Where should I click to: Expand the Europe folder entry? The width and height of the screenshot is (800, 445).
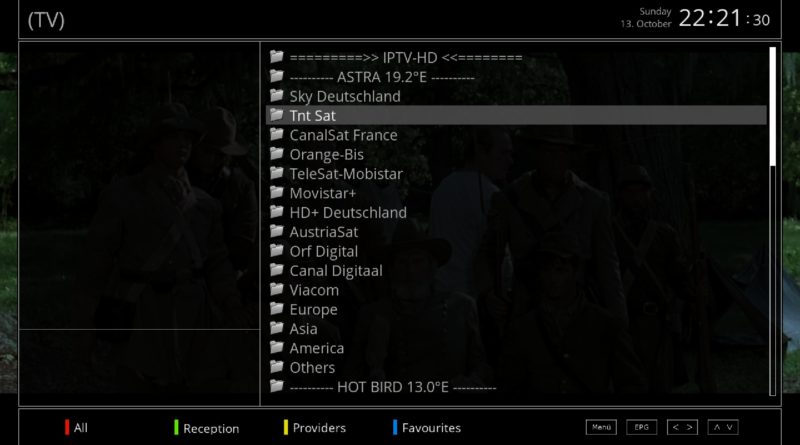pos(516,309)
